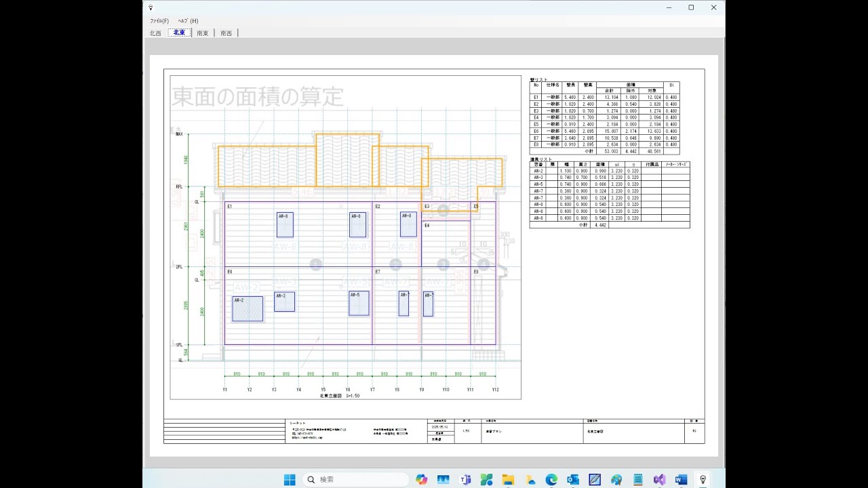Select the 北東 tab
The width and height of the screenshot is (868, 488).
tap(179, 33)
